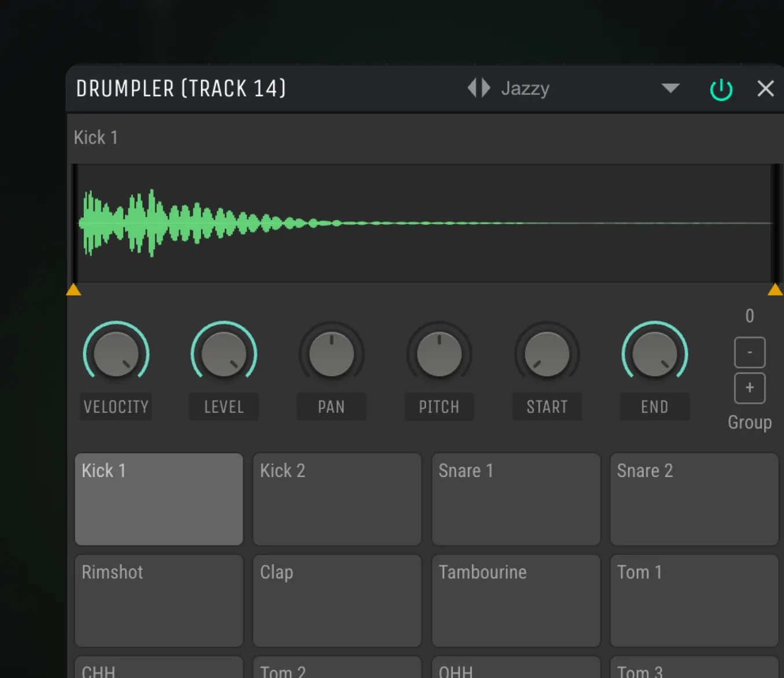784x678 pixels.
Task: Click the Start knob
Action: [547, 354]
